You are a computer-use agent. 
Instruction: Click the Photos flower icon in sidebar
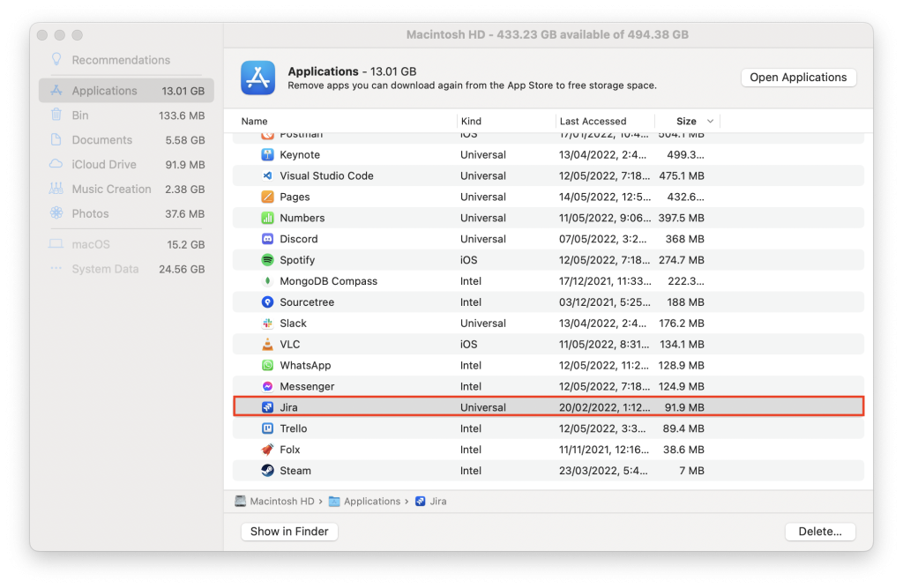point(56,213)
